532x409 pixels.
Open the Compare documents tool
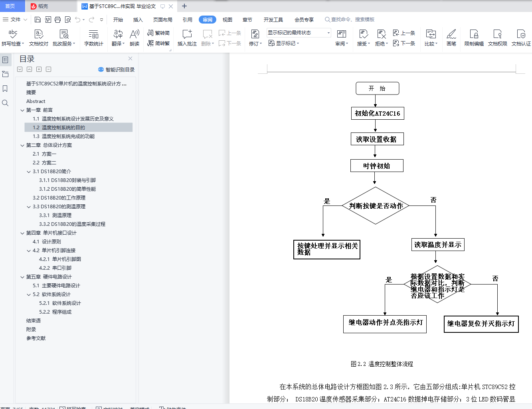pyautogui.click(x=431, y=38)
